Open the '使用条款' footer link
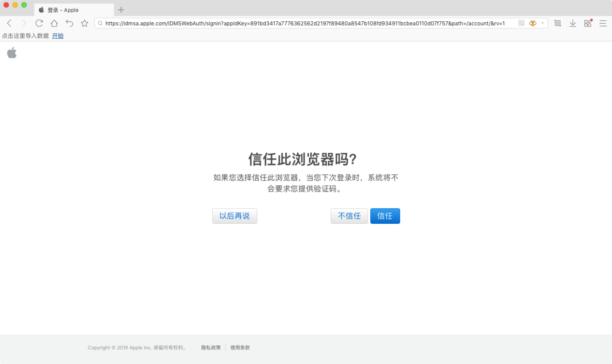612x364 pixels. pyautogui.click(x=240, y=348)
